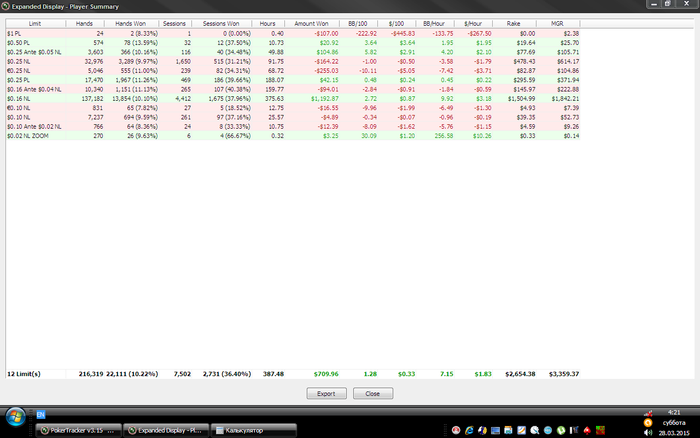Click the orange circular tray icon
The width and height of the screenshot is (700, 438).
(648, 422)
